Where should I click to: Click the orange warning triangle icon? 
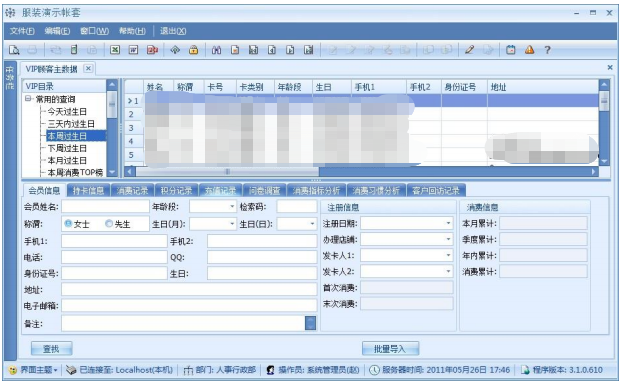point(530,50)
